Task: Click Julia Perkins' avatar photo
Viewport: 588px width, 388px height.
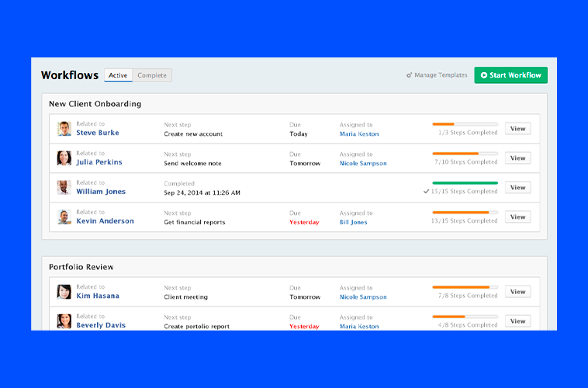Action: point(64,158)
